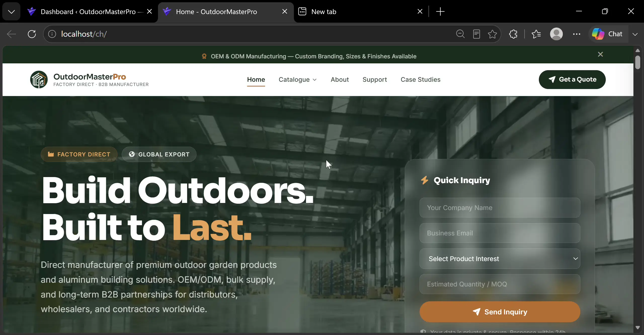Open a new browser tab with plus
This screenshot has height=335, width=644.
440,12
